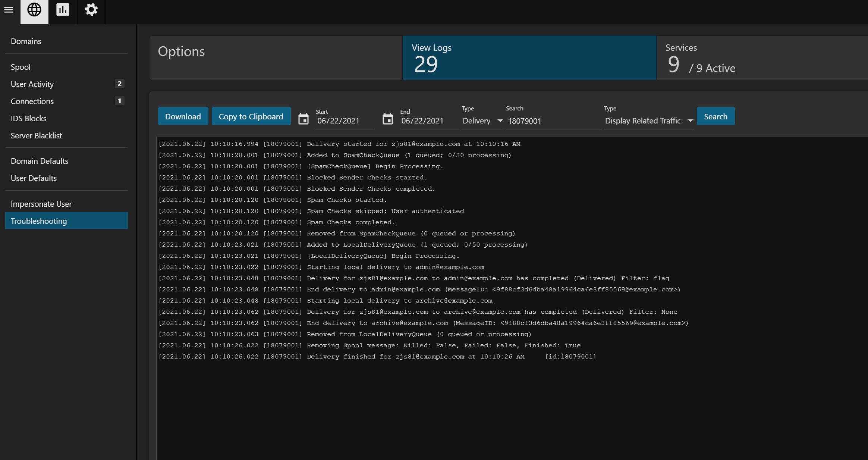Image resolution: width=868 pixels, height=460 pixels.
Task: Open IDS Blocks sidebar item
Action: coord(29,119)
